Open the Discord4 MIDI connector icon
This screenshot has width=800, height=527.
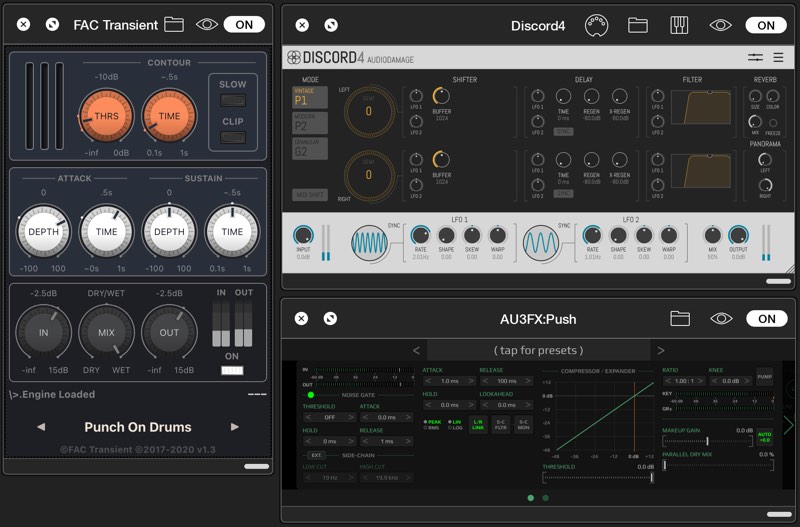click(596, 25)
